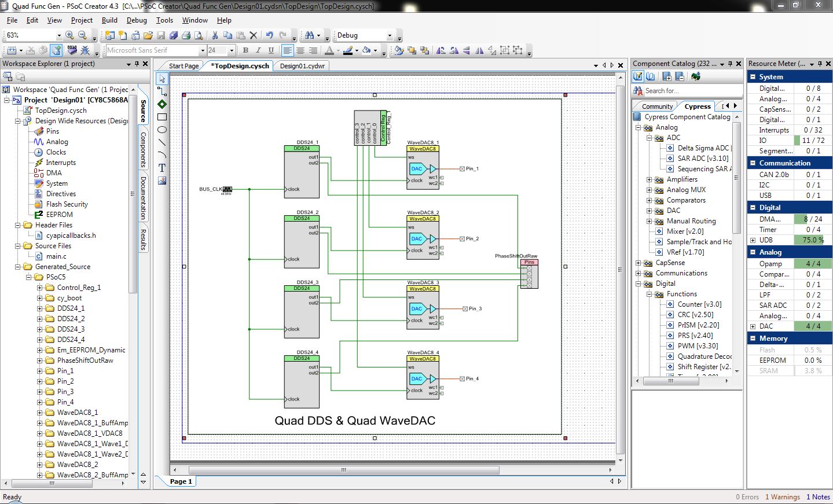Select the image insert tool
This screenshot has height=504, width=833.
click(162, 181)
